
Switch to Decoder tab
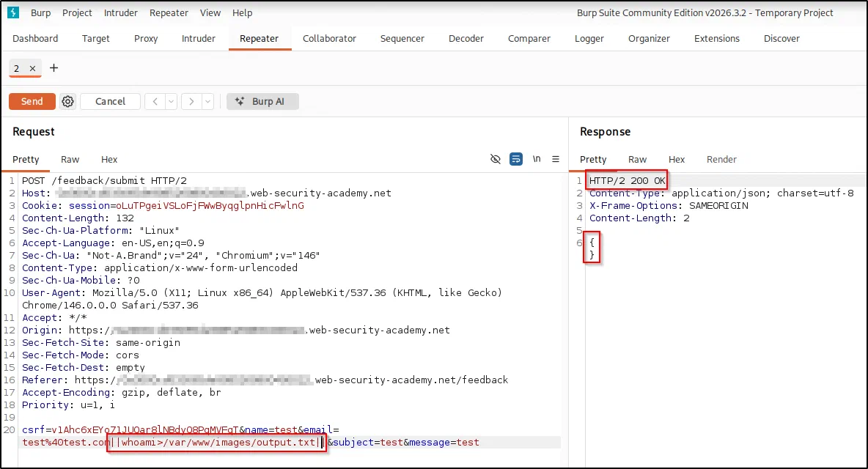click(x=466, y=38)
